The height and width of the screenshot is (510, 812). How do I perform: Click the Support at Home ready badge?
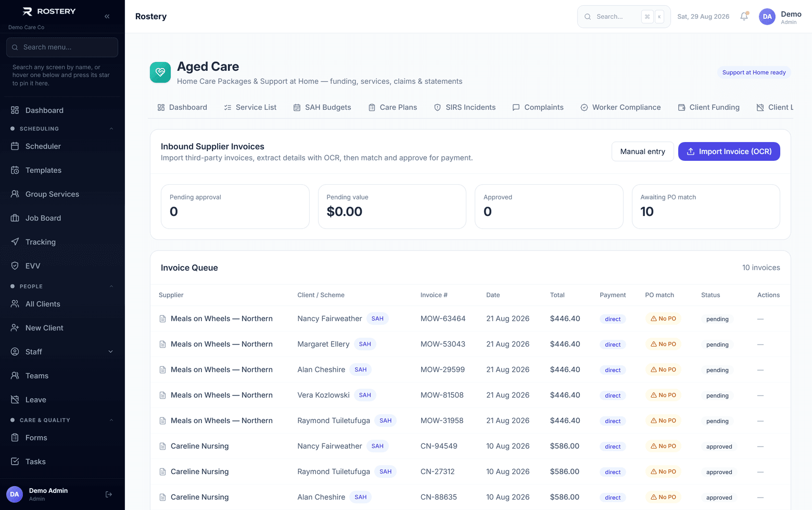[754, 72]
